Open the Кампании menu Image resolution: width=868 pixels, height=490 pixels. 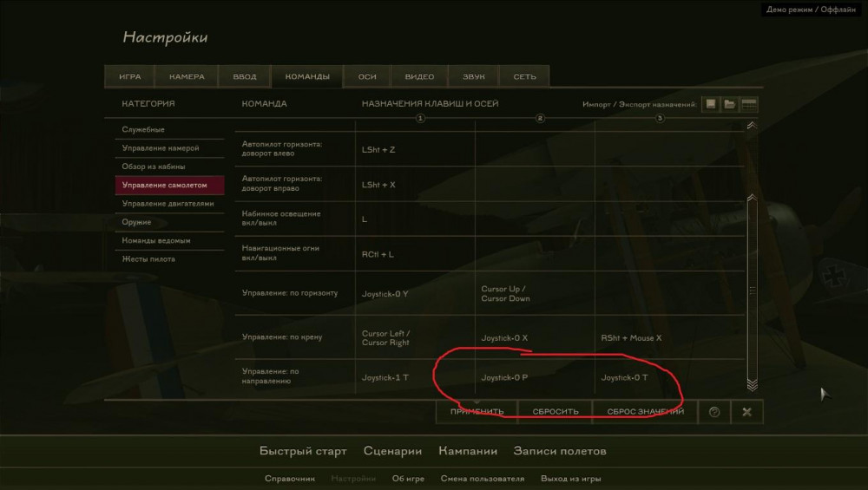[x=468, y=451]
